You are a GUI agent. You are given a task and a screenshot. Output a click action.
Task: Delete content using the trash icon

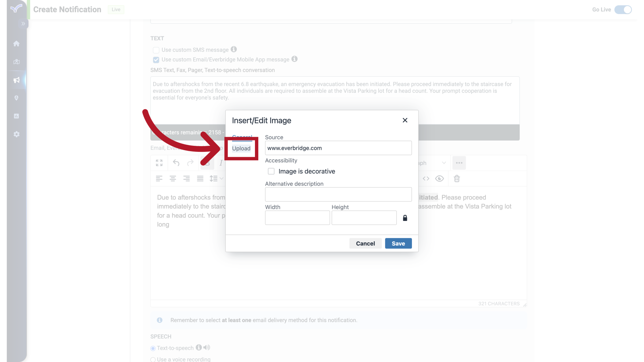[x=457, y=179]
